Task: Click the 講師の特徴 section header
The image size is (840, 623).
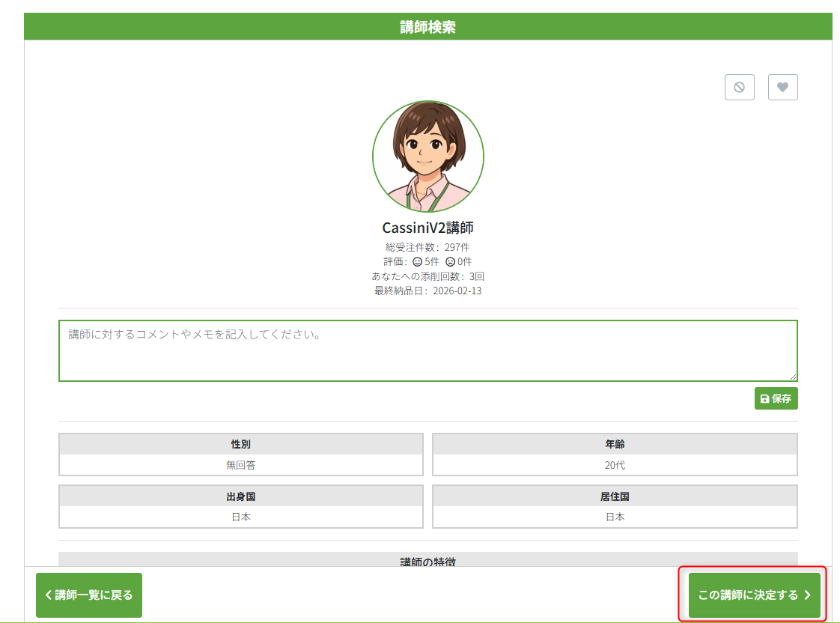Action: tap(427, 560)
